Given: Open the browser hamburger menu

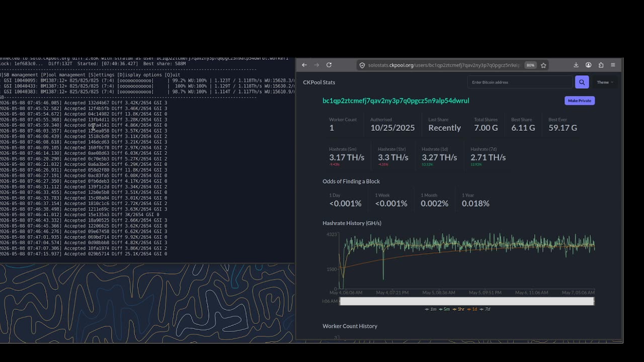Looking at the screenshot, I should (x=613, y=65).
